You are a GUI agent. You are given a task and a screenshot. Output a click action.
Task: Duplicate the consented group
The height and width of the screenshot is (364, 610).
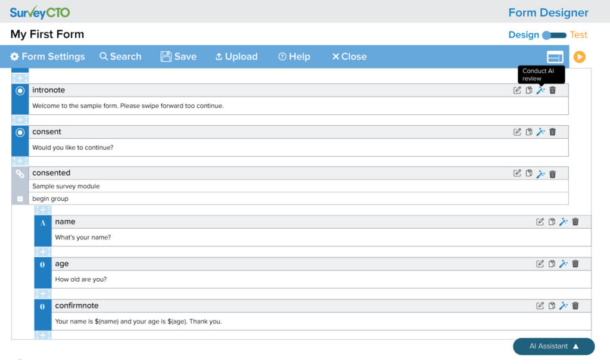pyautogui.click(x=528, y=173)
